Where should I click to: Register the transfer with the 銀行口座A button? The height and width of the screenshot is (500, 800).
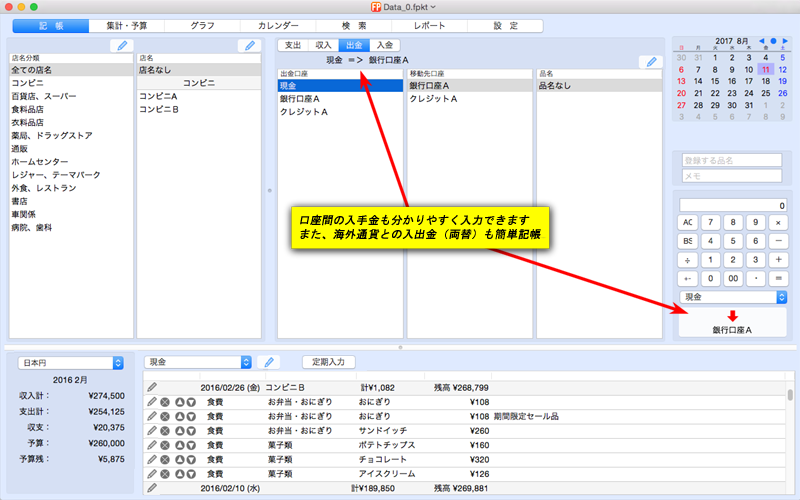point(732,322)
